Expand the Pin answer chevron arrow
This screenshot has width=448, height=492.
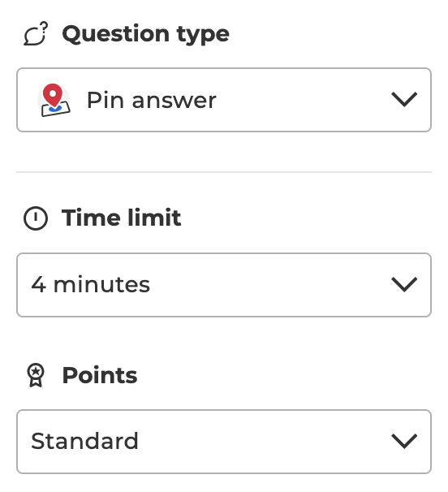(x=404, y=100)
